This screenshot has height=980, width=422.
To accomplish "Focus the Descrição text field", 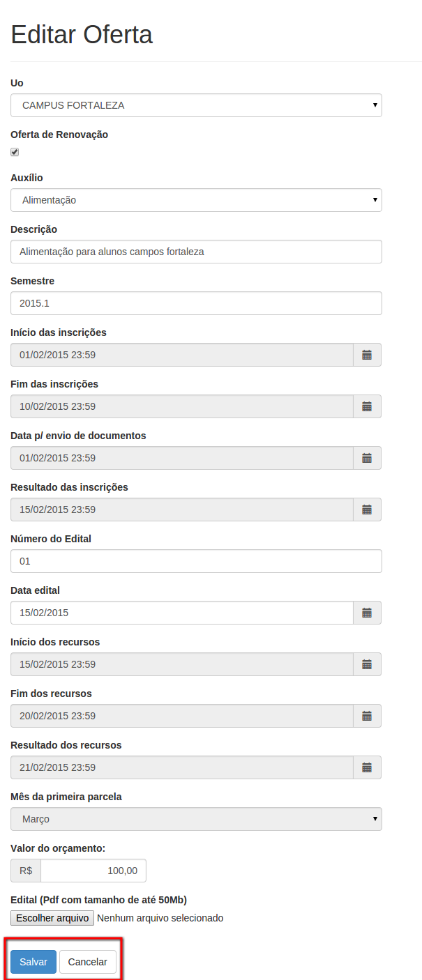I will pos(196,252).
